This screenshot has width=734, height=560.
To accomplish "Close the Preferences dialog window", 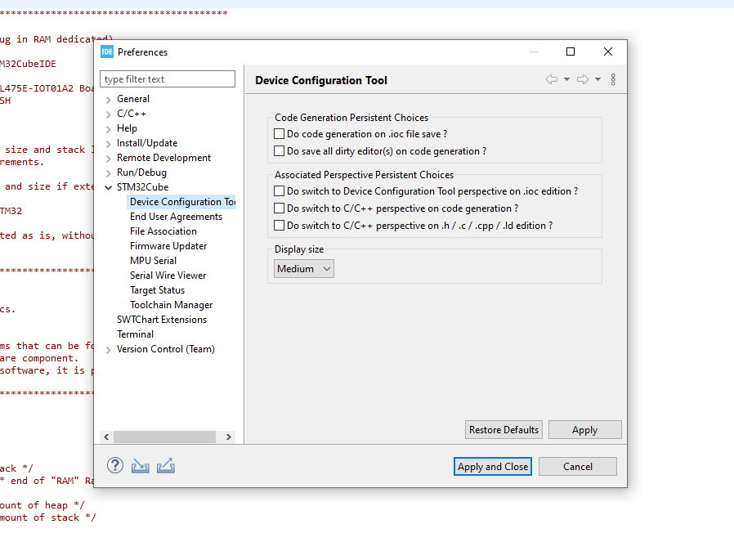I will (607, 52).
